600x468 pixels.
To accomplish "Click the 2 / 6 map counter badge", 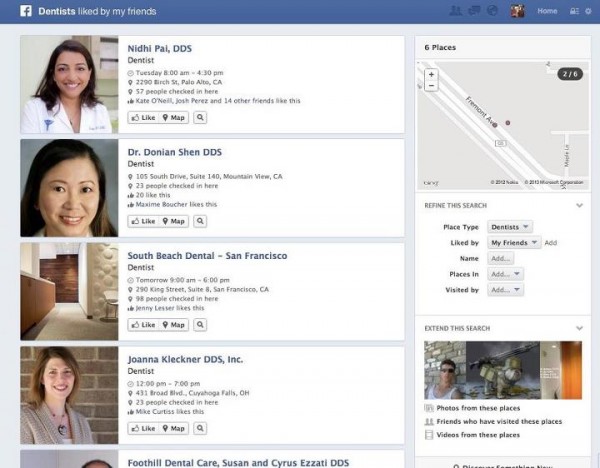I will pos(570,74).
